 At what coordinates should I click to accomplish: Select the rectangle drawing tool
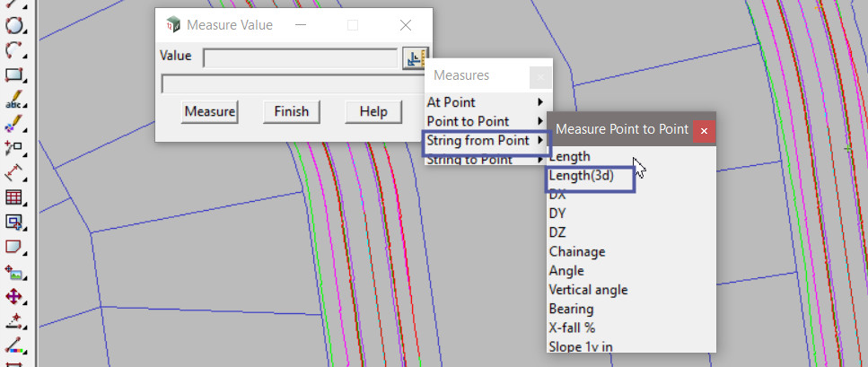click(13, 75)
